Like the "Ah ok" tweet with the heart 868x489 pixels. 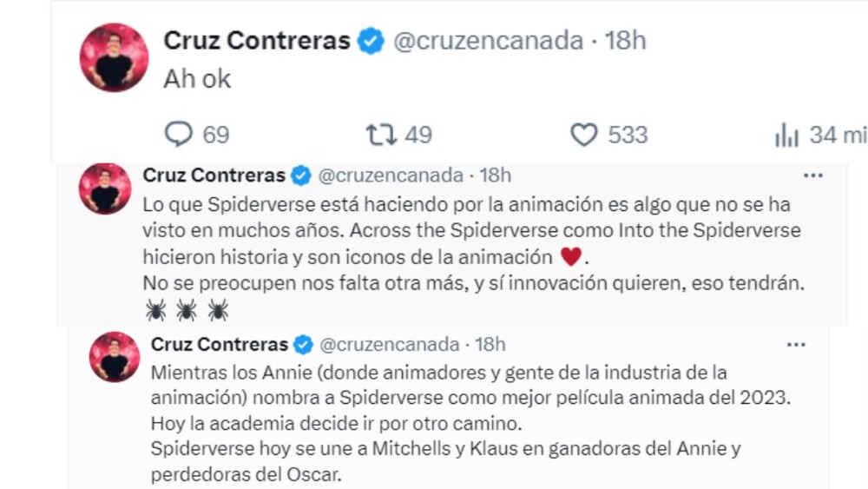coord(583,135)
